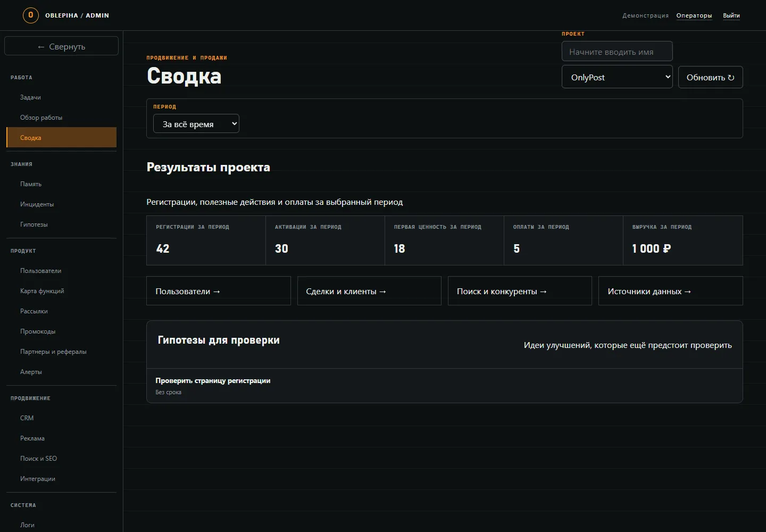Click the OBLEPIHA / ADMIN title text
The image size is (766, 532).
(x=77, y=15)
